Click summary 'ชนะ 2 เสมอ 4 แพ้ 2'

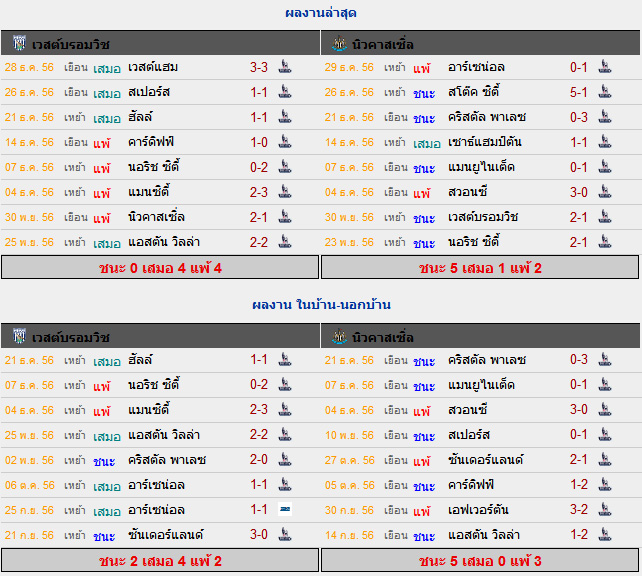(x=160, y=560)
